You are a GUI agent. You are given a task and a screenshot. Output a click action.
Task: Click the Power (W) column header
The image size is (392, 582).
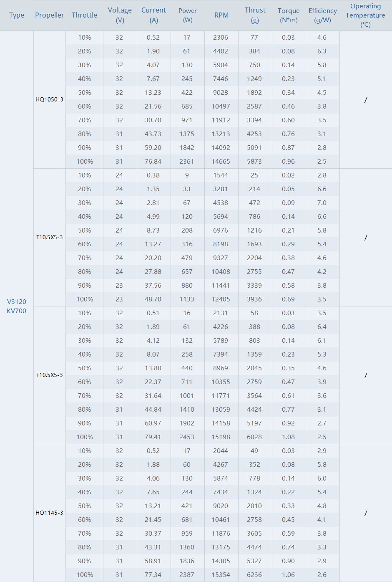[x=188, y=15]
